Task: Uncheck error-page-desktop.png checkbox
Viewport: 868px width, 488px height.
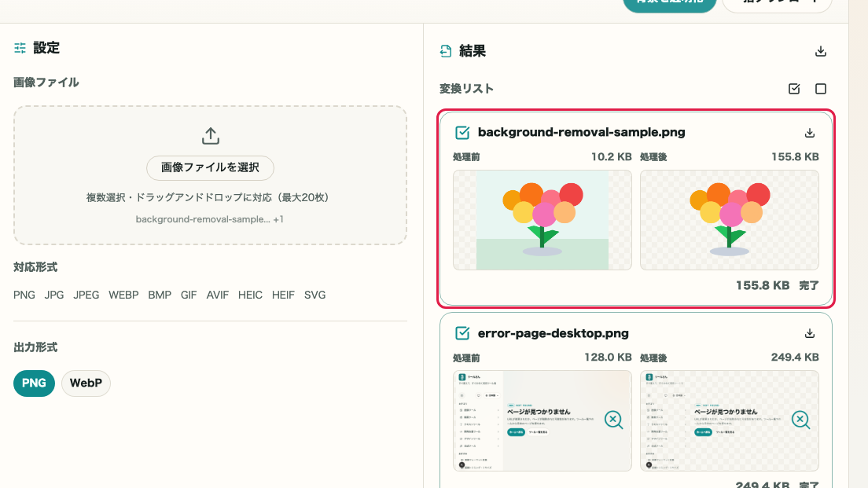Action: point(462,333)
